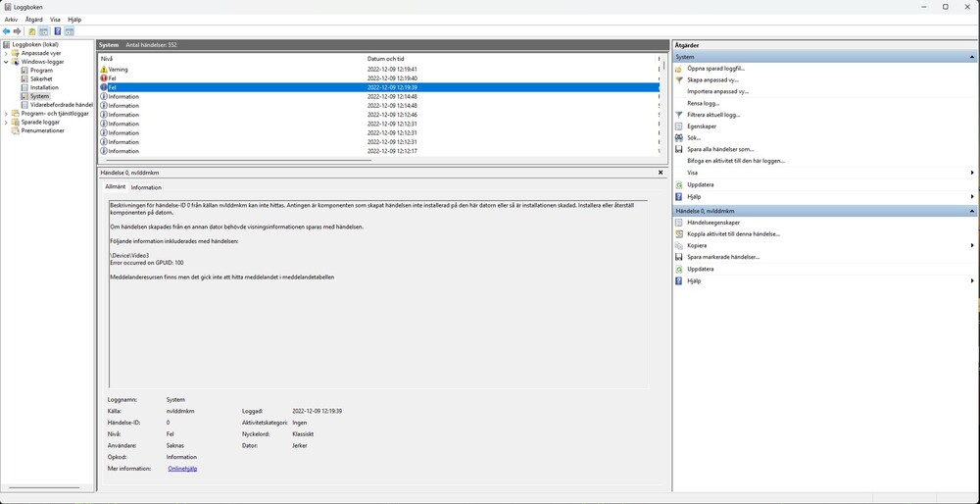The image size is (980, 504).
Task: Click the blue question-mark help toolbar icon
Action: pyautogui.click(x=58, y=31)
